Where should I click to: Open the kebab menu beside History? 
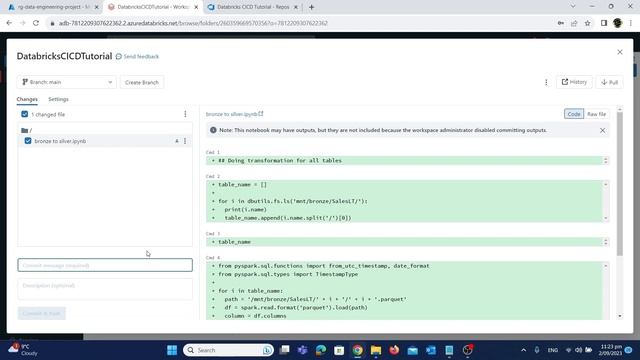[x=546, y=82]
